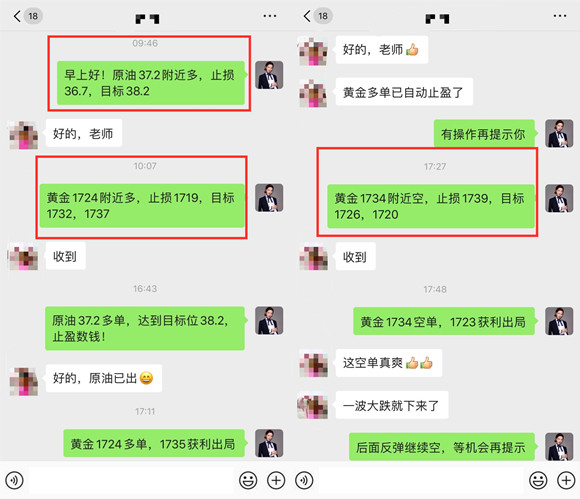
Task: Open emoji picker in left chat
Action: (x=248, y=481)
